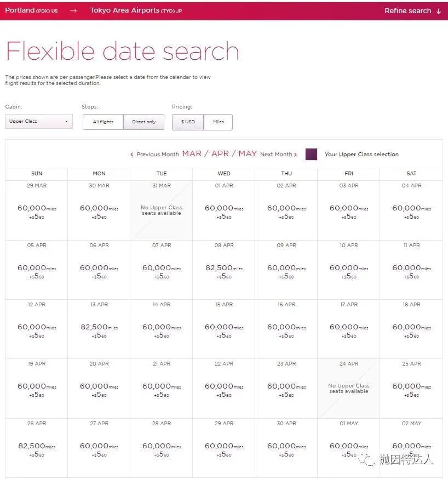
Task: Click the unavailable 31 MAR date cell
Action: coord(162,210)
